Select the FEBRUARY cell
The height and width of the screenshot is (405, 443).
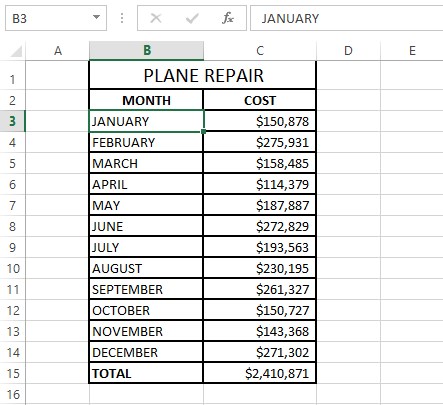tap(146, 142)
